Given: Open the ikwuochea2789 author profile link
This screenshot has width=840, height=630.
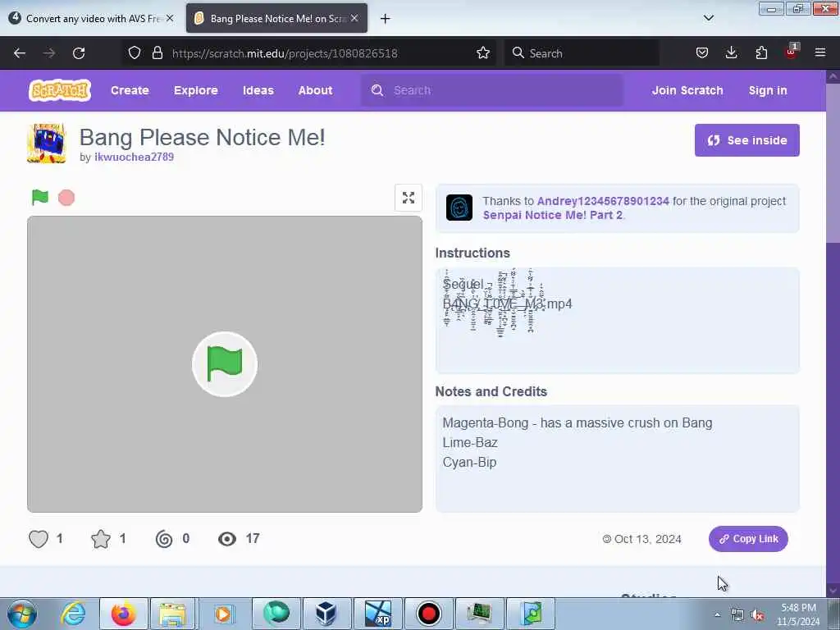Looking at the screenshot, I should pyautogui.click(x=134, y=157).
